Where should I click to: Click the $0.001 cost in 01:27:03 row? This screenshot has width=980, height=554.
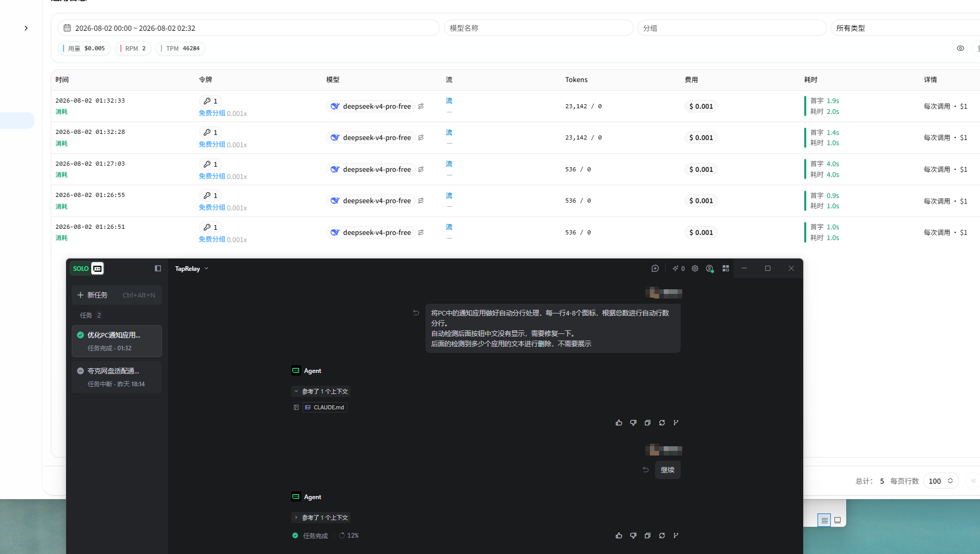(701, 169)
